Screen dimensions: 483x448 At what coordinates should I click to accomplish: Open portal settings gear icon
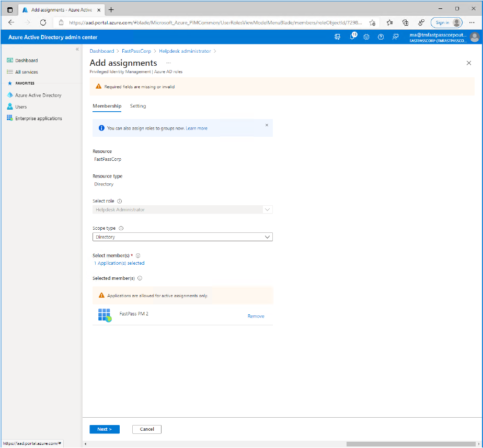click(x=366, y=37)
